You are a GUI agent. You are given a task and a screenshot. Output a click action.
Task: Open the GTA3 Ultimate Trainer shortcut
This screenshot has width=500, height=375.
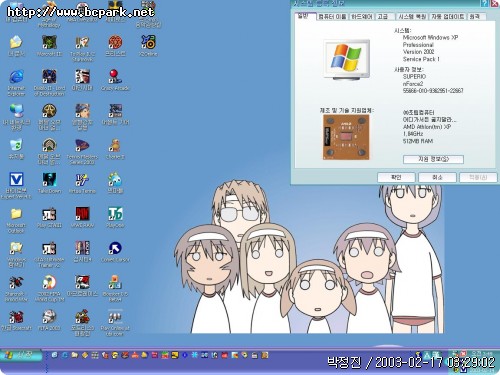coord(49,249)
